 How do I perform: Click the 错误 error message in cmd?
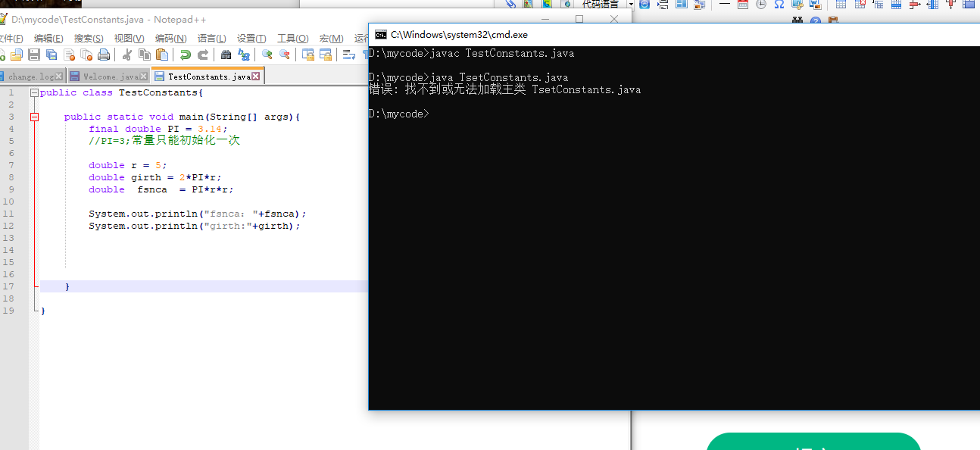click(x=504, y=89)
